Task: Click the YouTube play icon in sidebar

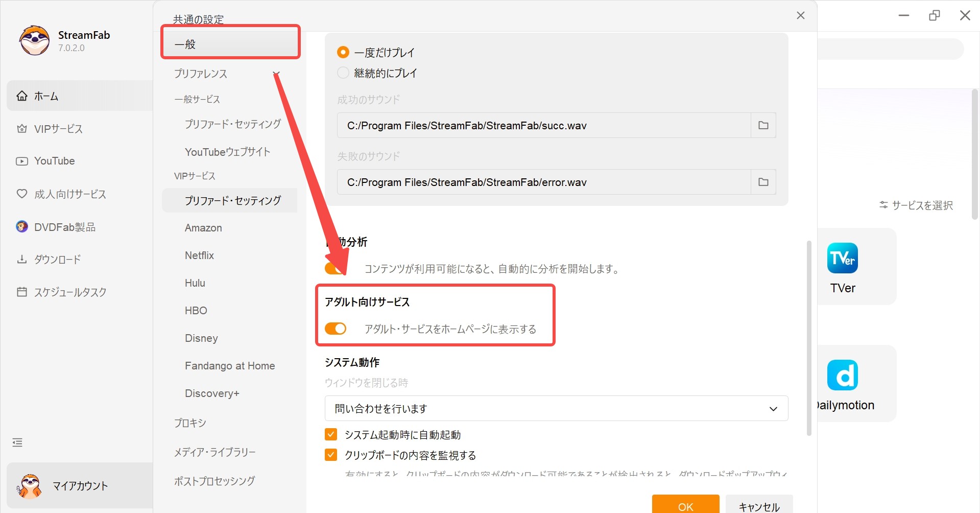Action: point(22,161)
